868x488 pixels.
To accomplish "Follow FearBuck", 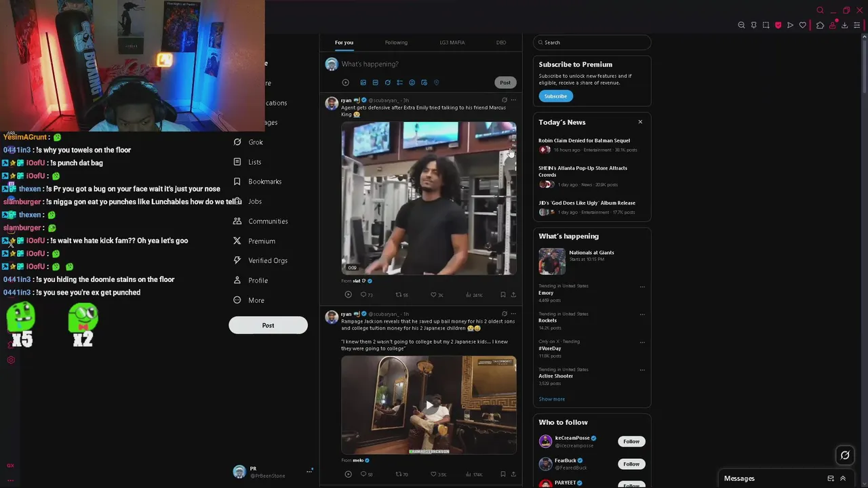I will point(631,464).
